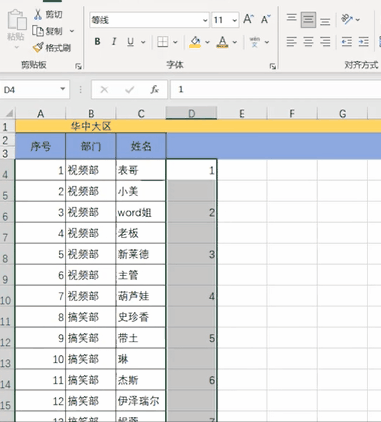Launch font settings dialog launcher

coord(273,67)
